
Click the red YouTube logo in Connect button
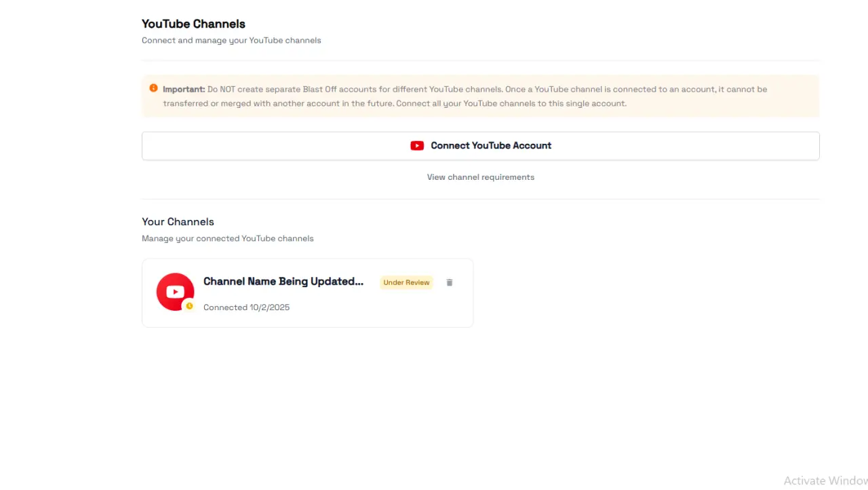[417, 146]
